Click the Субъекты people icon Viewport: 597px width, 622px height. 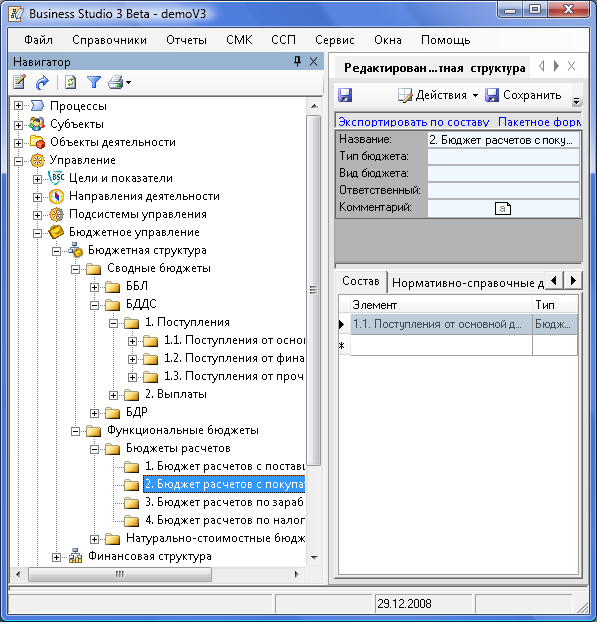click(x=37, y=124)
